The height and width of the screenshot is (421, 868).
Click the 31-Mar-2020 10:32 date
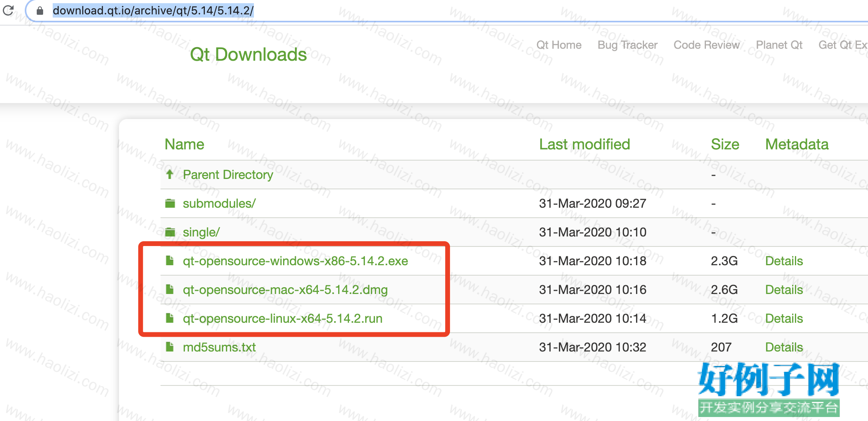(593, 347)
